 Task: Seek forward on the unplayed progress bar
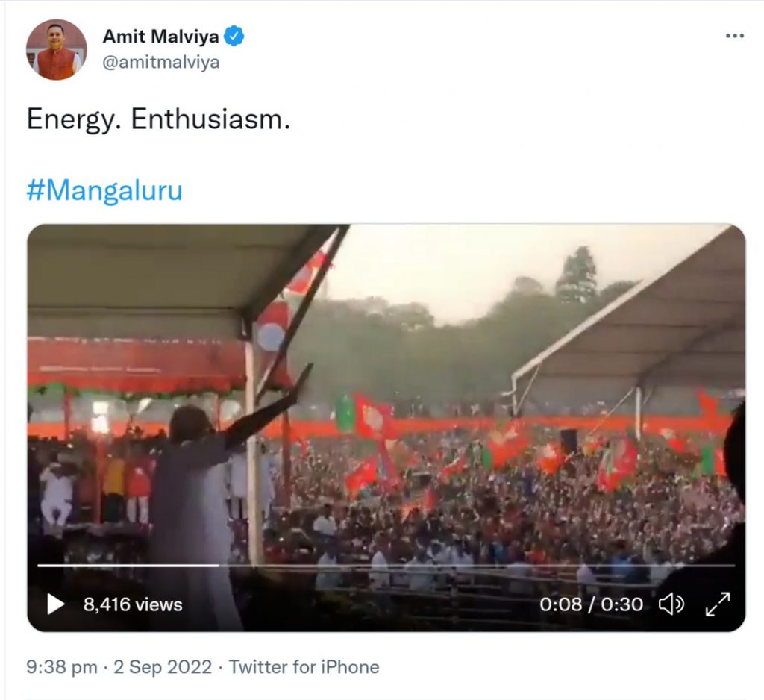point(477,565)
